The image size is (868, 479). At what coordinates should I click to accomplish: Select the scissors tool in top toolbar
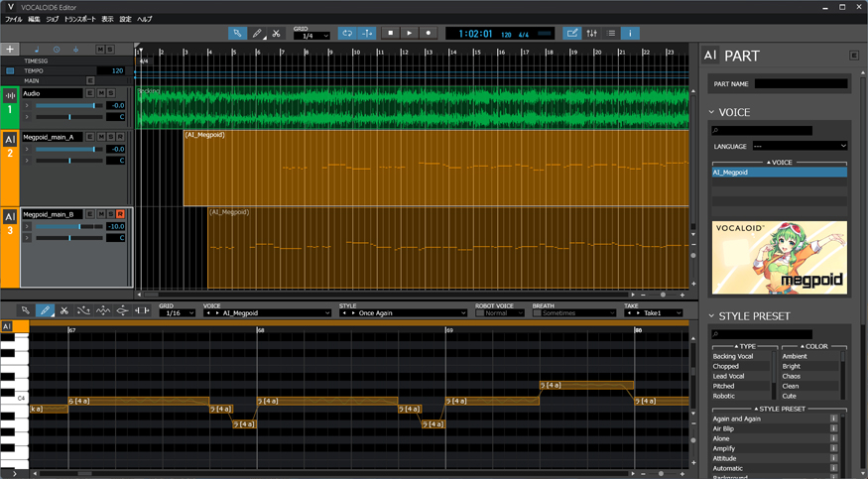277,33
